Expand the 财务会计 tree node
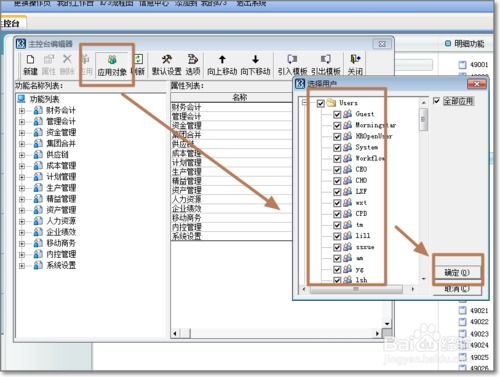This screenshot has width=500, height=377. (22, 111)
